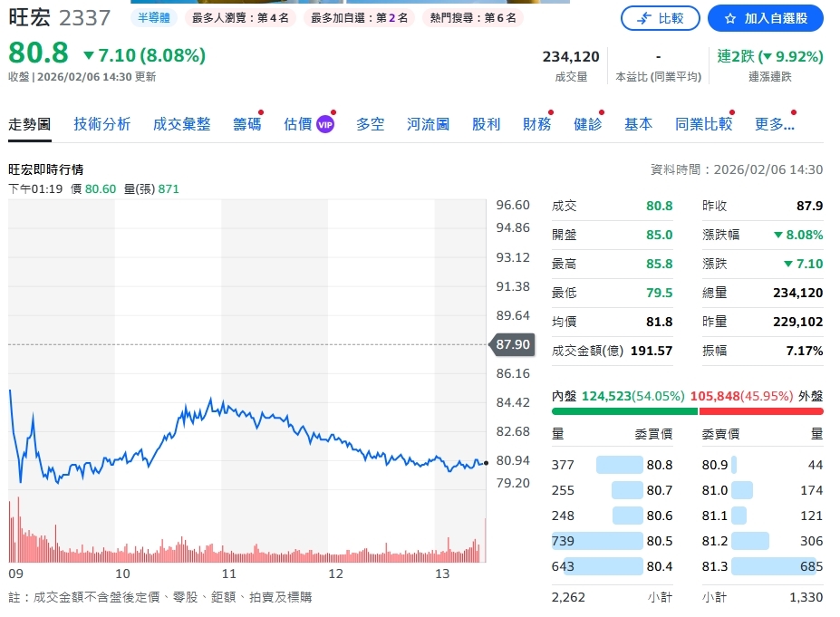Viewport: 840px width, 617px height.
Task: View the 財務 tab
Action: coord(536,124)
